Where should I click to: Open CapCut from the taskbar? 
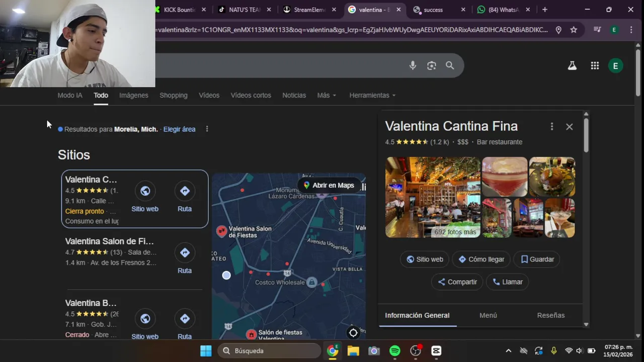[x=436, y=350]
